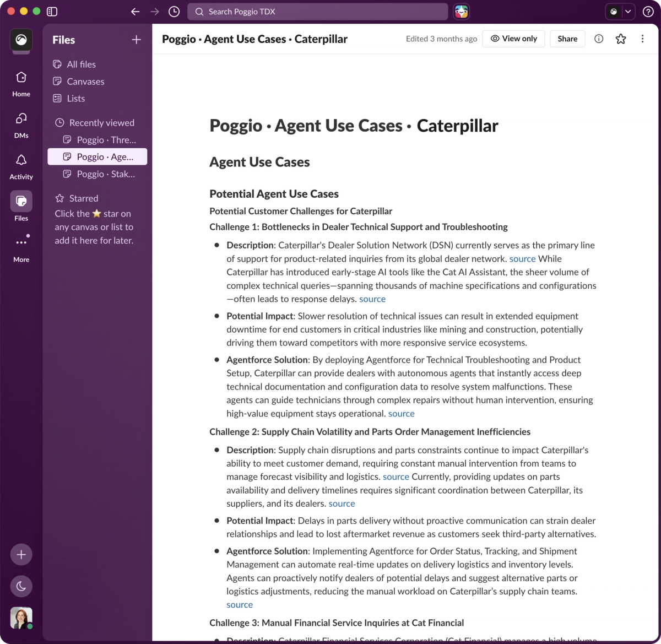Open the canvas three-dot options menu
The height and width of the screenshot is (644, 661).
click(642, 39)
